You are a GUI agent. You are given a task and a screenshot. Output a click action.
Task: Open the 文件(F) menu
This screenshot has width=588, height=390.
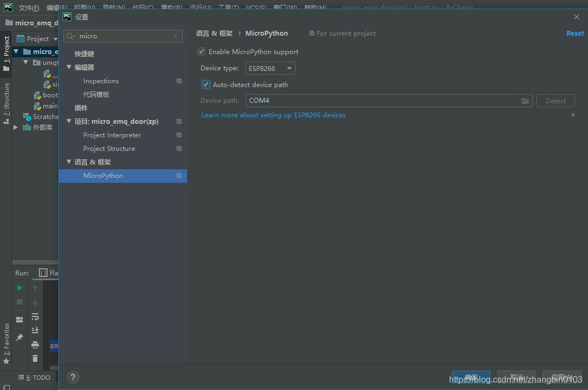(x=29, y=8)
